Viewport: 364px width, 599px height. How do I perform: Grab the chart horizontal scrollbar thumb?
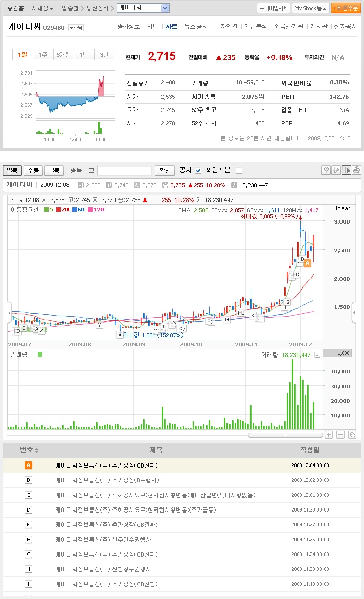(285, 435)
